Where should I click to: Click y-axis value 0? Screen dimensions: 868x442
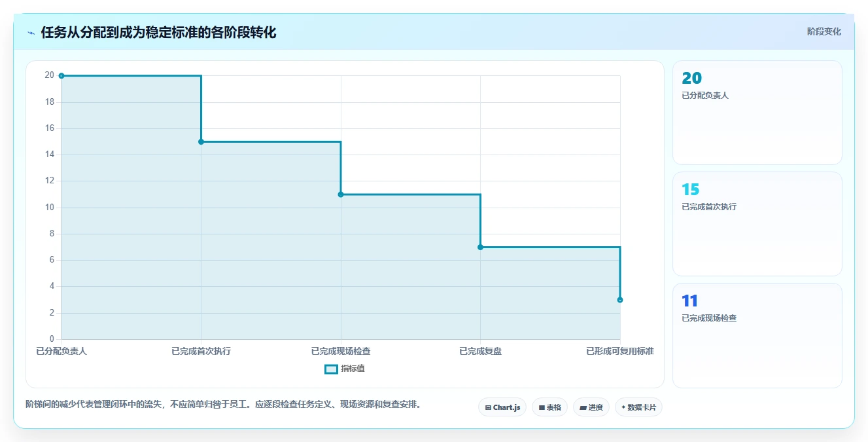pyautogui.click(x=52, y=339)
